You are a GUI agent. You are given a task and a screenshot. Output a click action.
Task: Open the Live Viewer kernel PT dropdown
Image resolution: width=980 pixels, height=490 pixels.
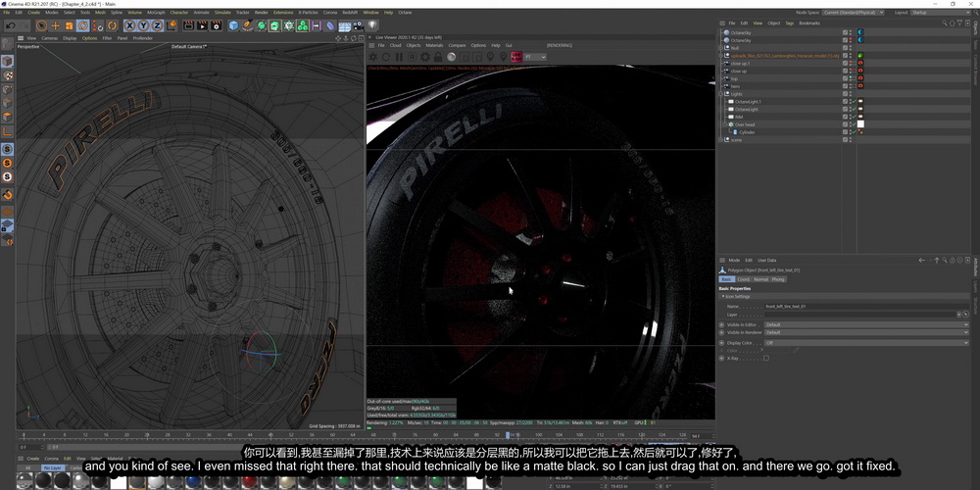(536, 57)
